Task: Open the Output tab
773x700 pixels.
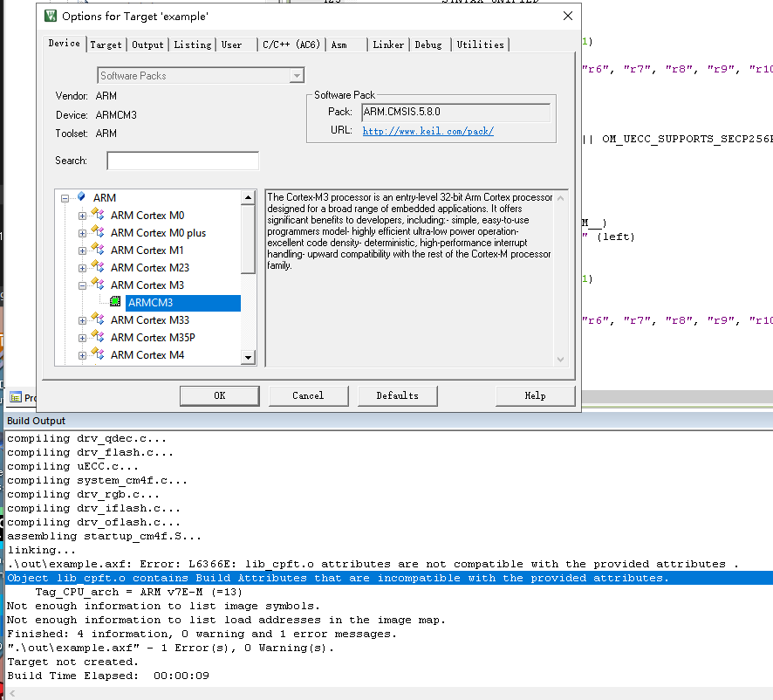Action: [147, 45]
